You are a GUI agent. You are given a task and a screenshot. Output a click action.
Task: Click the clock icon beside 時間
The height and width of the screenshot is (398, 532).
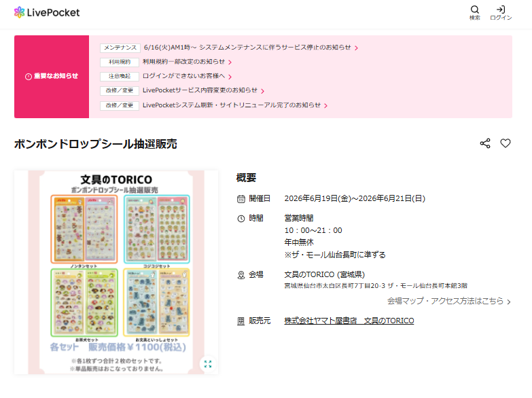point(241,219)
